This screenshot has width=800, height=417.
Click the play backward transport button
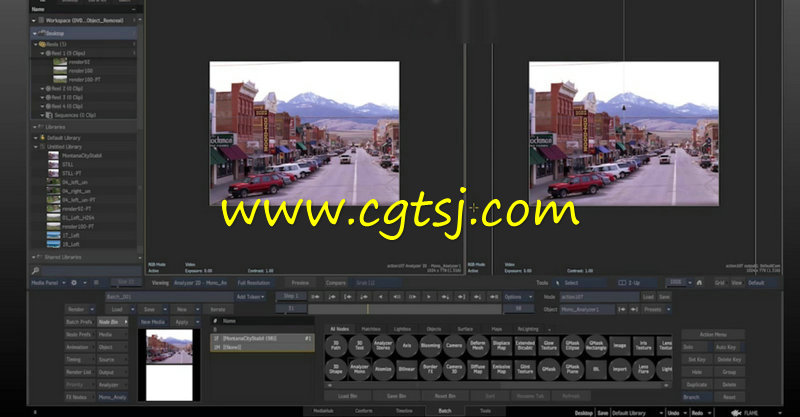(380, 297)
